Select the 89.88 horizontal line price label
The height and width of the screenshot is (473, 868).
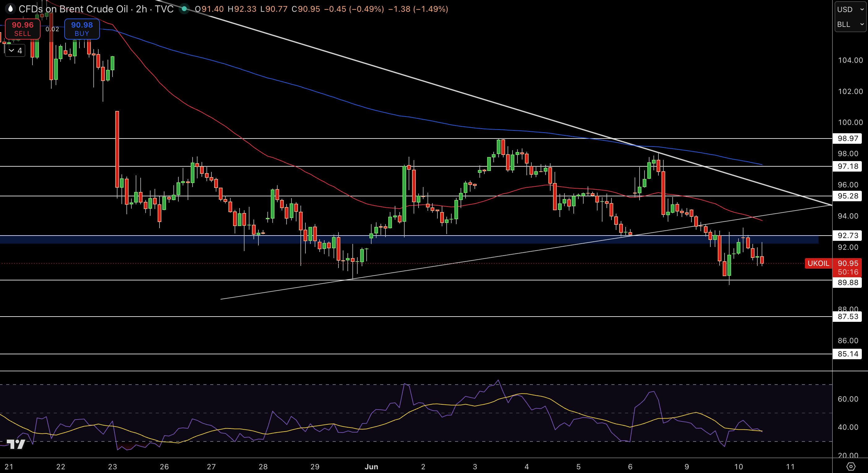coord(848,282)
